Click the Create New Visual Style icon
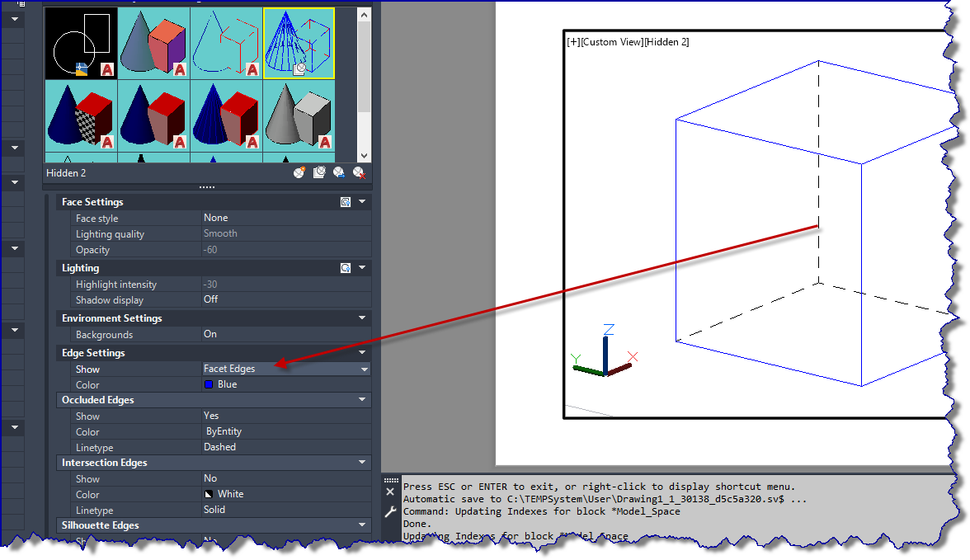This screenshot has height=560, width=970. click(299, 172)
